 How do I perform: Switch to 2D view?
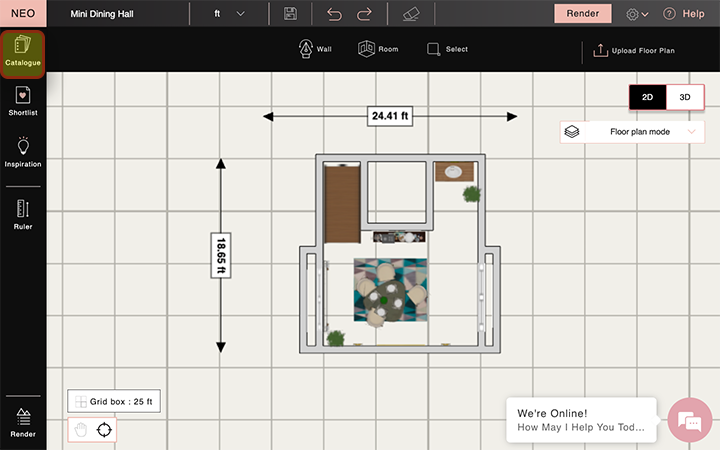point(647,97)
